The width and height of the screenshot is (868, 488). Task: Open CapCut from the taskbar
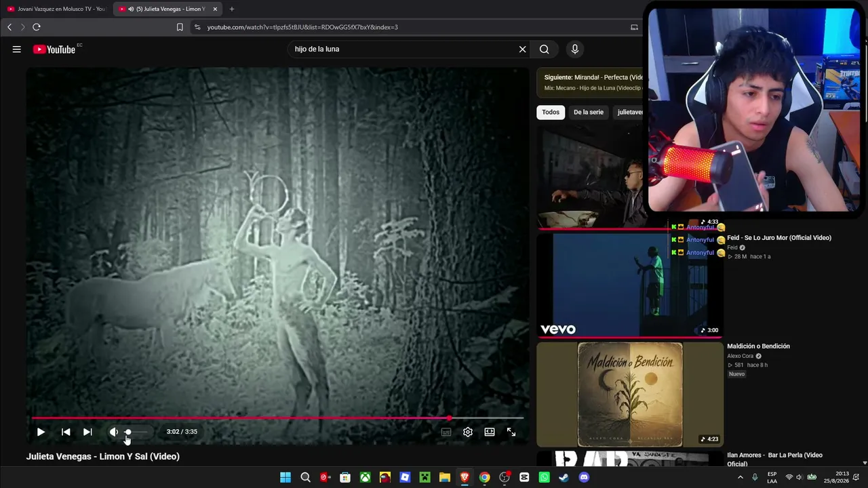coord(524,477)
